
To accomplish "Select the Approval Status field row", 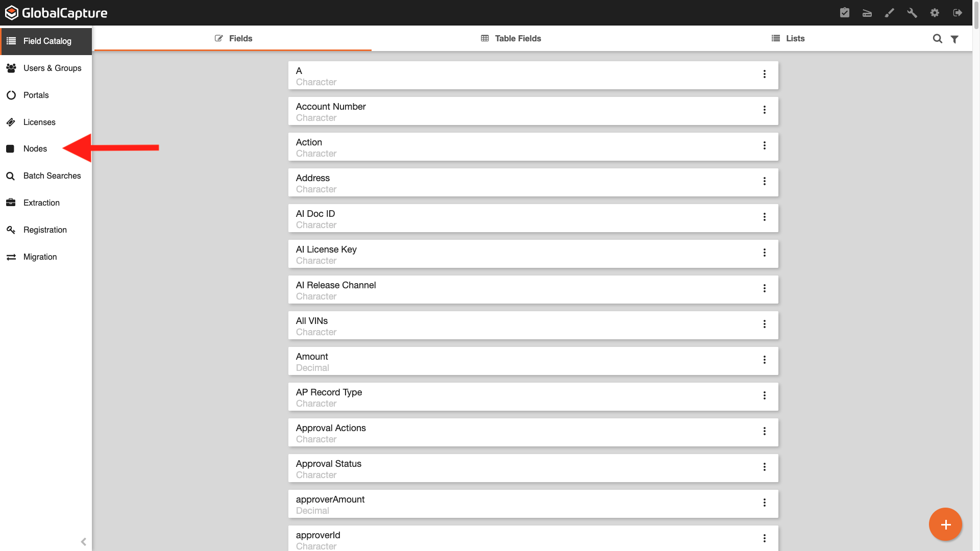I will coord(510,468).
